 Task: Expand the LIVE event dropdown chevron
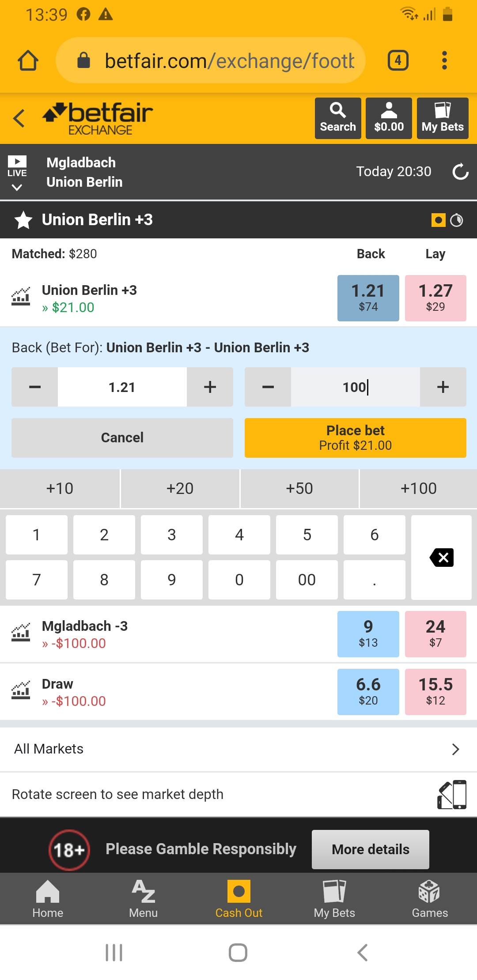pos(17,187)
